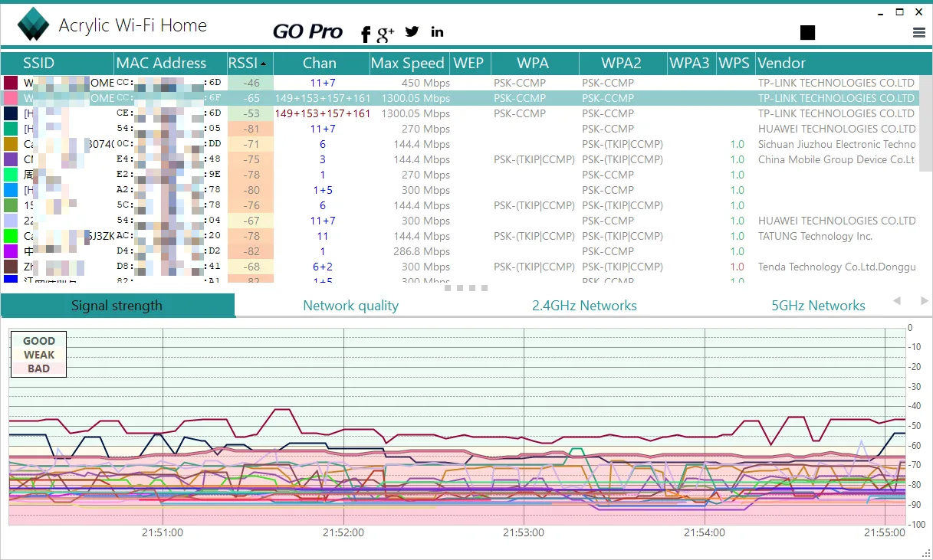Sort the table by SSID column
The image size is (933, 560).
[57, 63]
